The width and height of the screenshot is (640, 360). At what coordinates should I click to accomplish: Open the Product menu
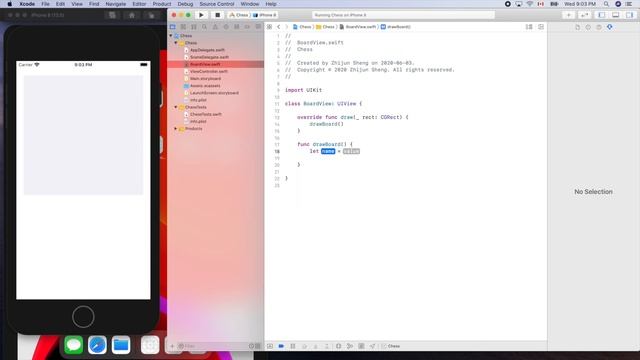162,4
